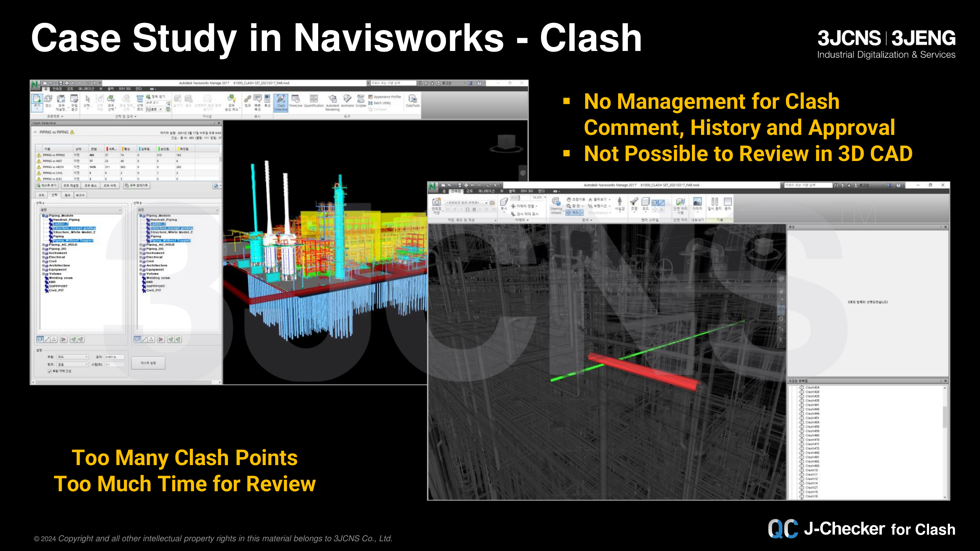Open BIM 360 ribbon tab in right window
980x551 pixels.
tap(527, 191)
